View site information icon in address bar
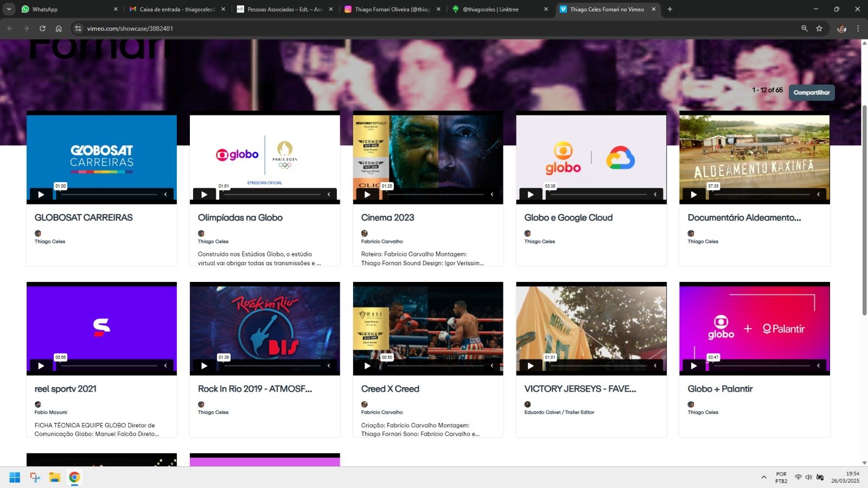 (x=78, y=28)
